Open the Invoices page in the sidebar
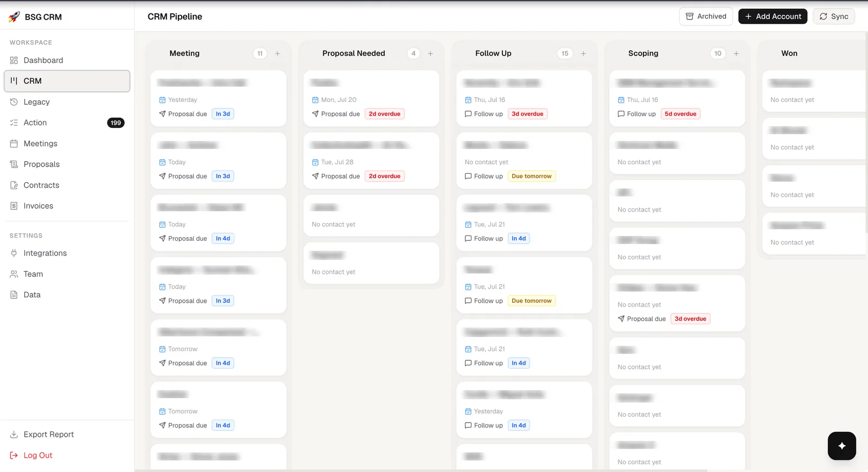868x472 pixels. 67,206
